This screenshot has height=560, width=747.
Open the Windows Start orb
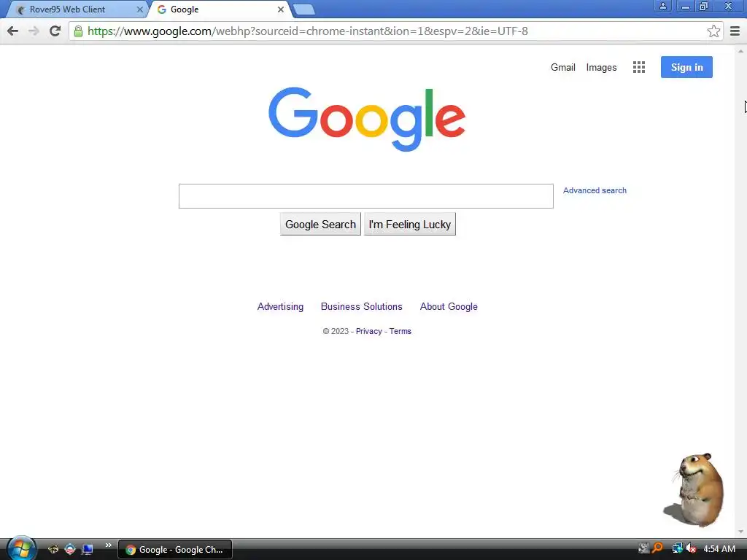tap(21, 548)
